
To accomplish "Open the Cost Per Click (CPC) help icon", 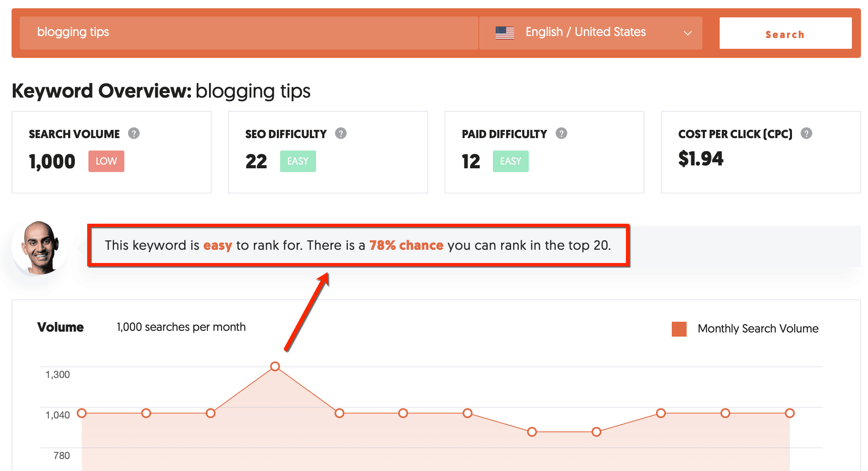I will click(806, 133).
